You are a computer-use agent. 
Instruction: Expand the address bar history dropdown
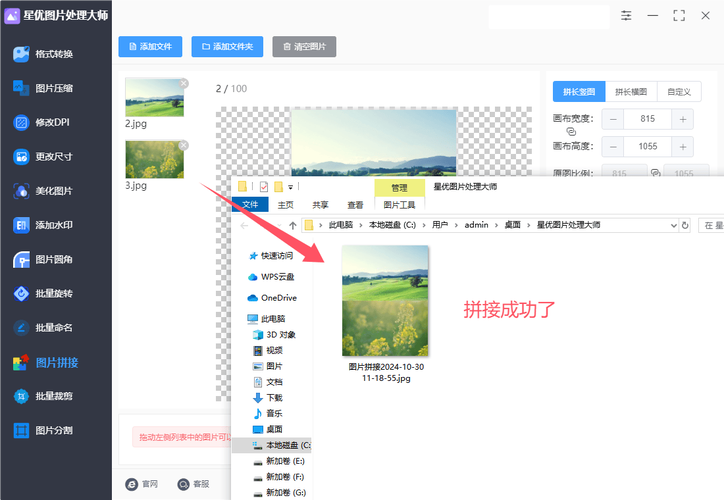(673, 225)
